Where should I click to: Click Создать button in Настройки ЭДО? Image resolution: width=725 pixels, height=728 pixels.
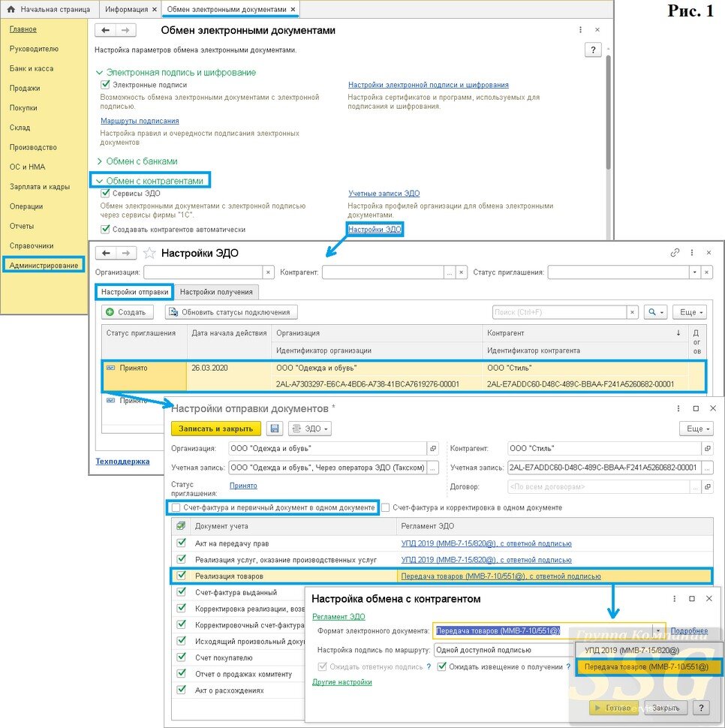pyautogui.click(x=125, y=312)
